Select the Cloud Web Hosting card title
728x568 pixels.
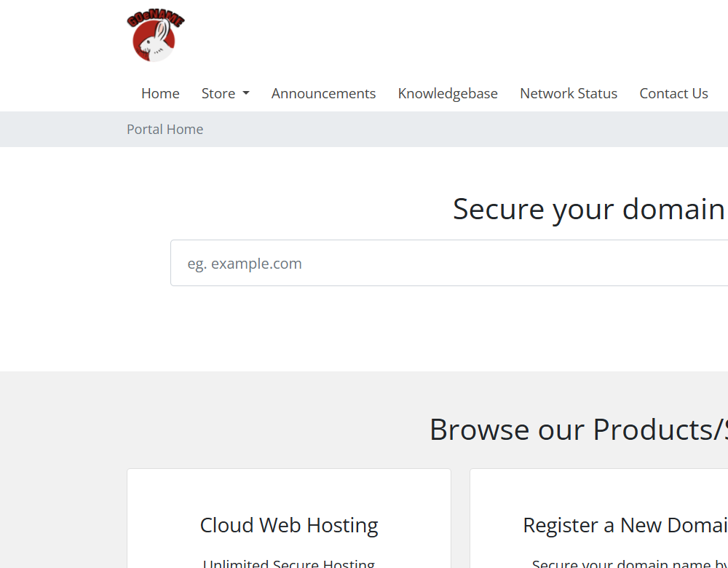289,525
